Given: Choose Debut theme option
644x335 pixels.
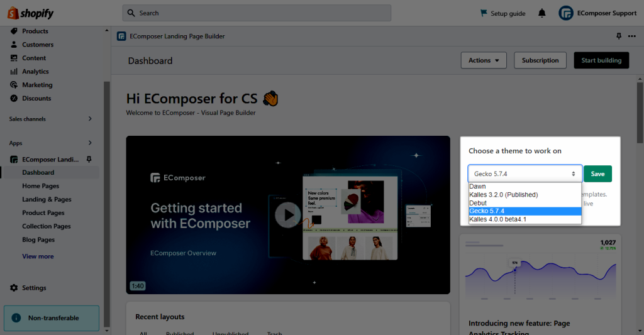Looking at the screenshot, I should pyautogui.click(x=525, y=203).
